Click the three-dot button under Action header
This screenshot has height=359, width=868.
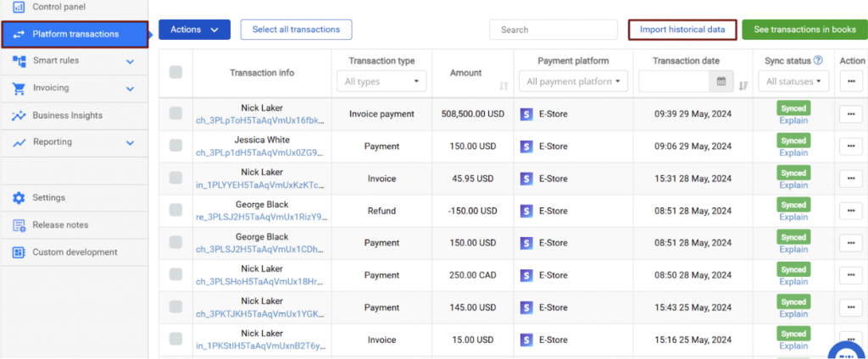[x=851, y=81]
